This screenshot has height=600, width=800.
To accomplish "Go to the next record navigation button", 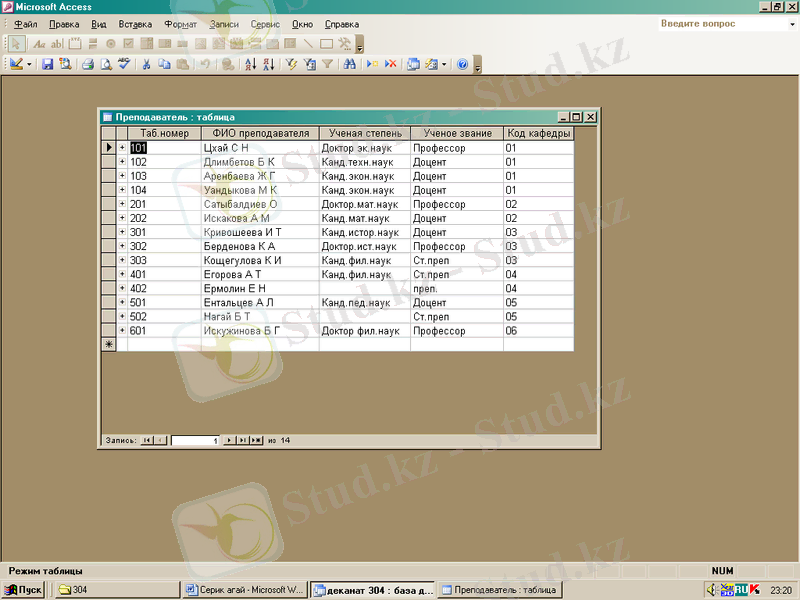I will click(x=229, y=440).
